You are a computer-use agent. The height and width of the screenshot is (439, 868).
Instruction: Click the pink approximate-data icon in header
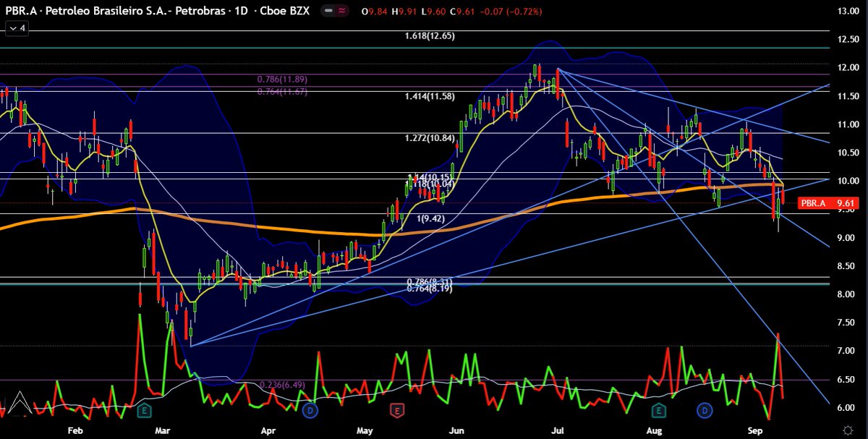point(341,12)
